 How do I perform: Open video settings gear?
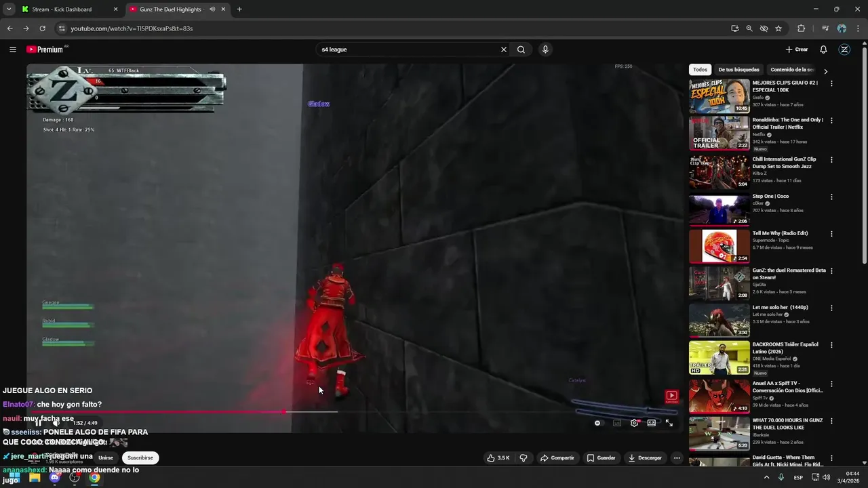634,423
